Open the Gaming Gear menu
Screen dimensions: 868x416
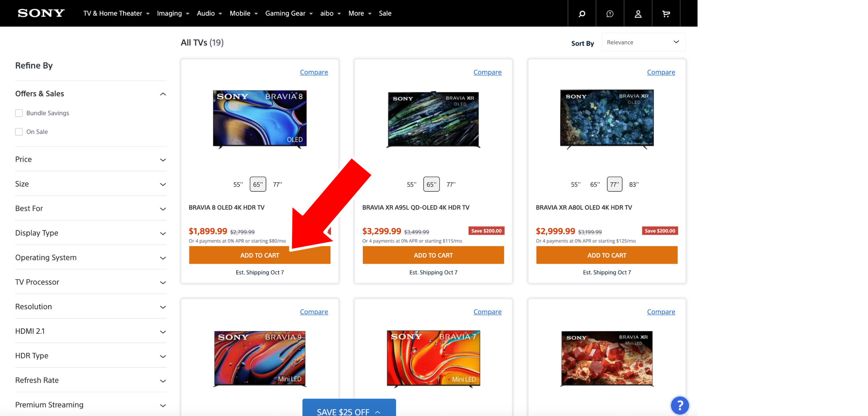click(x=289, y=13)
